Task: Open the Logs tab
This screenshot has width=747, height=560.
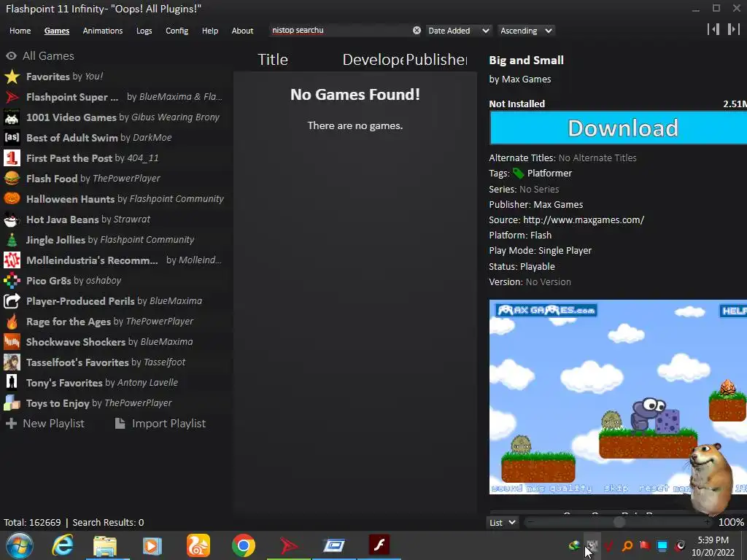Action: click(144, 31)
